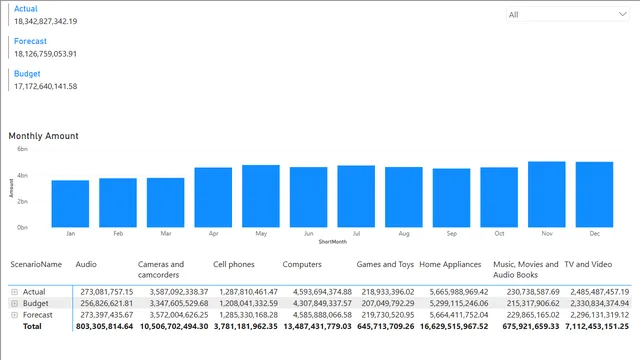
Task: Click Total Computers cell 13,487,431,779.03
Action: point(318,326)
